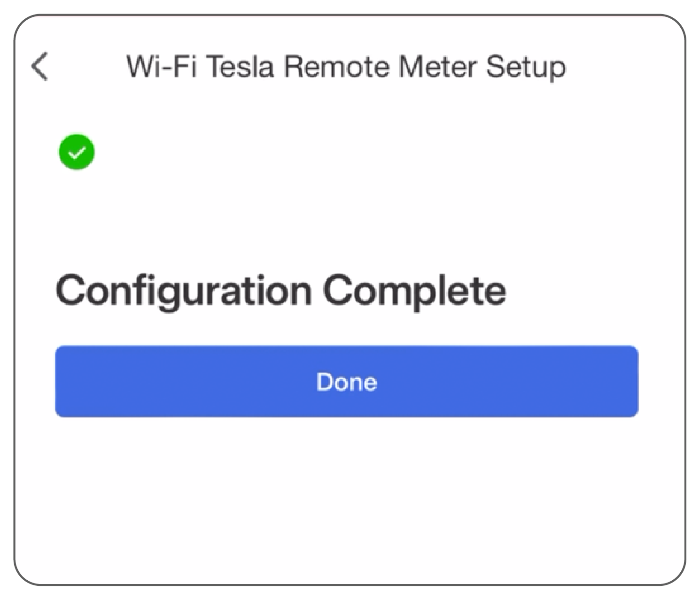Image resolution: width=700 pixels, height=599 pixels.
Task: Confirm completion by clicking Done
Action: (x=347, y=382)
